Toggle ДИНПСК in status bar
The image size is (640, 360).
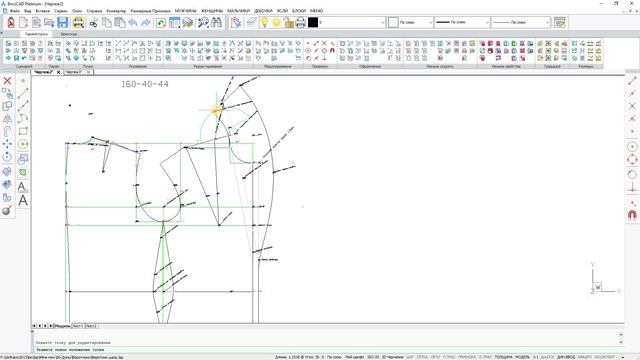tap(548, 357)
